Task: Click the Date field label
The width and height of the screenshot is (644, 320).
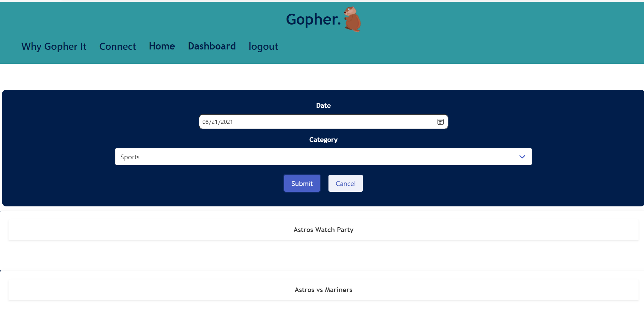Action: point(323,105)
